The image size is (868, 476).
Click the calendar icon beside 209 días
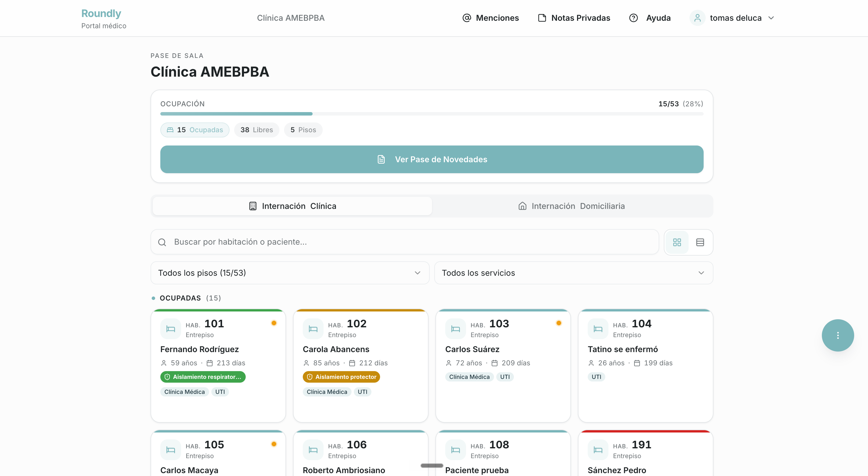pos(495,363)
